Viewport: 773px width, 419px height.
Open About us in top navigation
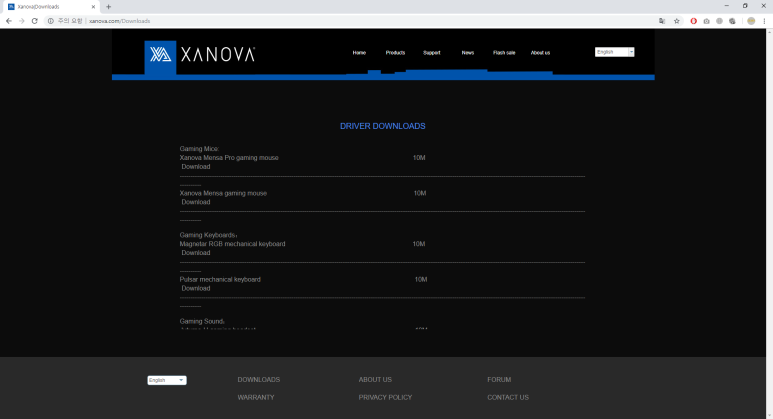(x=540, y=52)
